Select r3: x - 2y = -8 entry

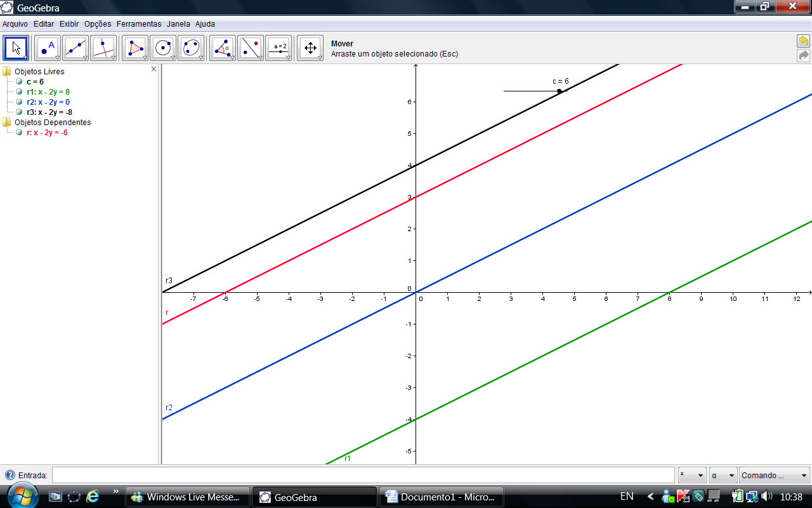[x=49, y=112]
